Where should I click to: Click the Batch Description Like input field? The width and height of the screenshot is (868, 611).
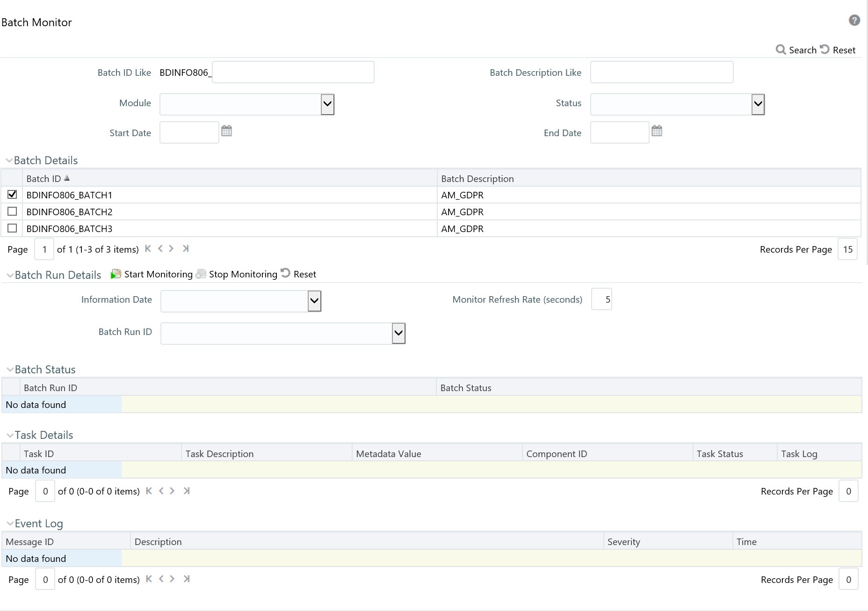[662, 72]
